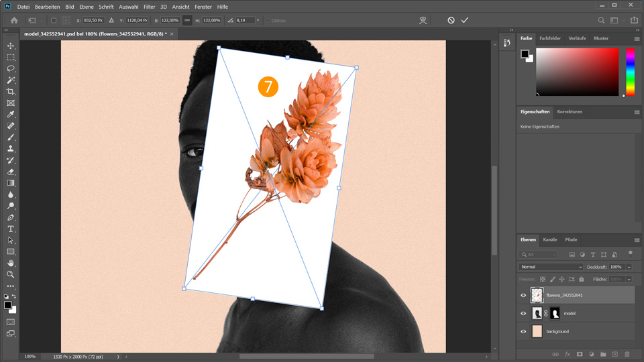
Task: Open the Datei menu
Action: coord(23,7)
